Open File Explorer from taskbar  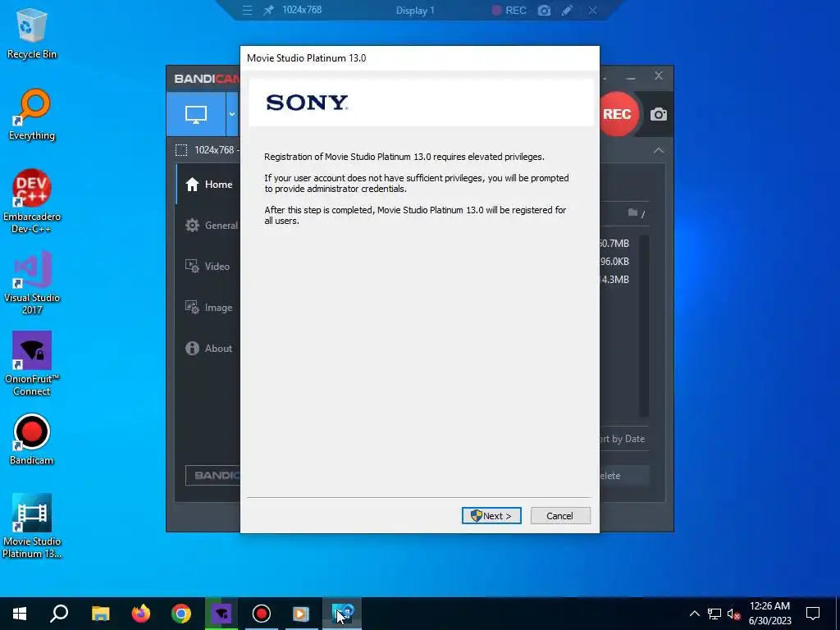pyautogui.click(x=100, y=614)
